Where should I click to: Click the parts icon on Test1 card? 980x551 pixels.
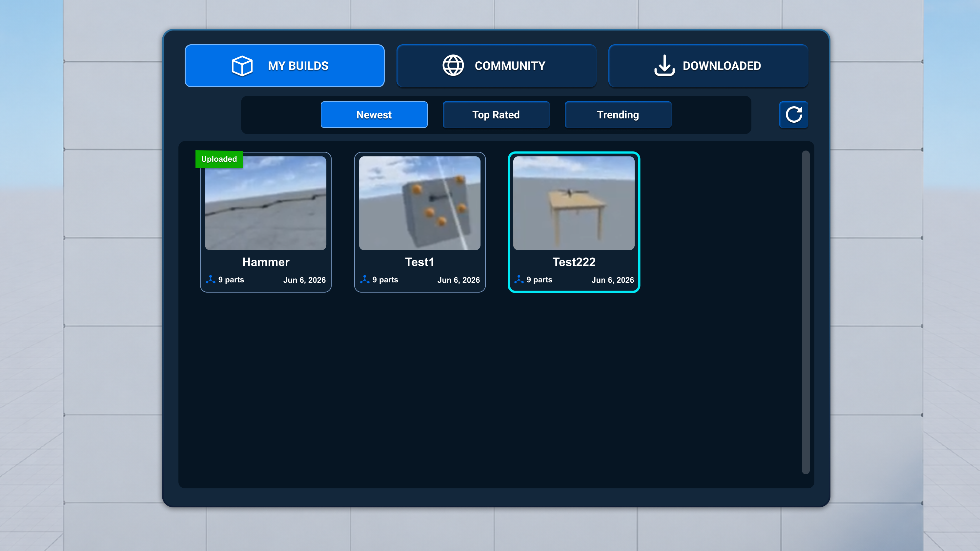coord(364,280)
